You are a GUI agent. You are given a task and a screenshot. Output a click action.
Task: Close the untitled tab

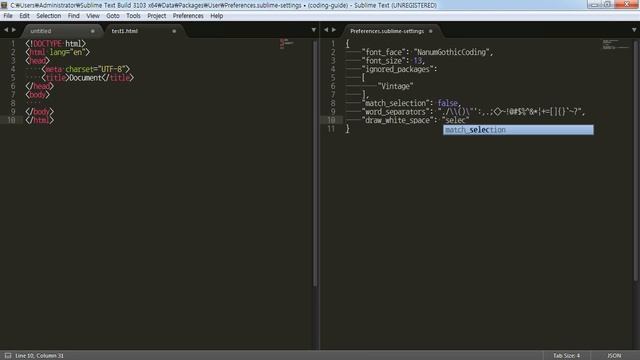pyautogui.click(x=93, y=31)
